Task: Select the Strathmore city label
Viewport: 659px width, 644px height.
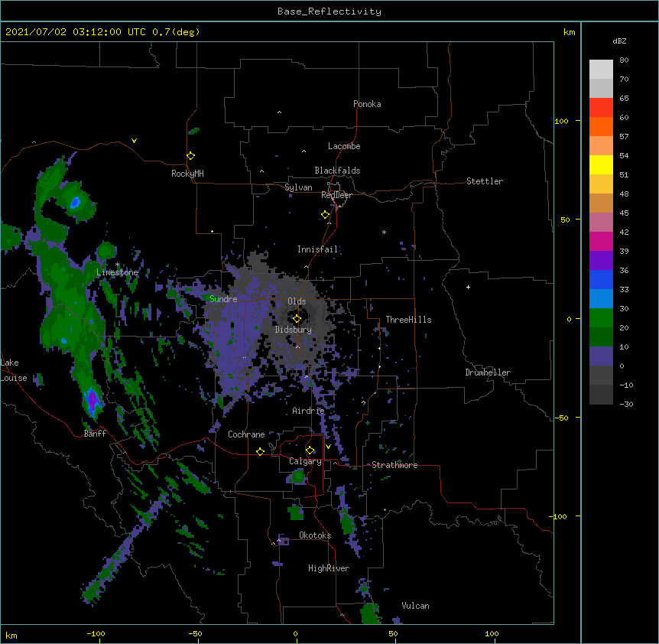Action: click(x=394, y=465)
